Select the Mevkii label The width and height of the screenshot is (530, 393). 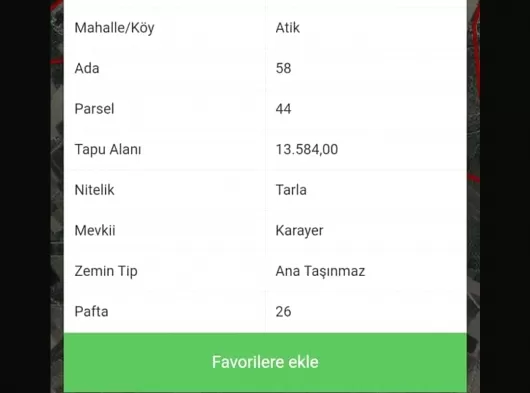[x=95, y=230]
